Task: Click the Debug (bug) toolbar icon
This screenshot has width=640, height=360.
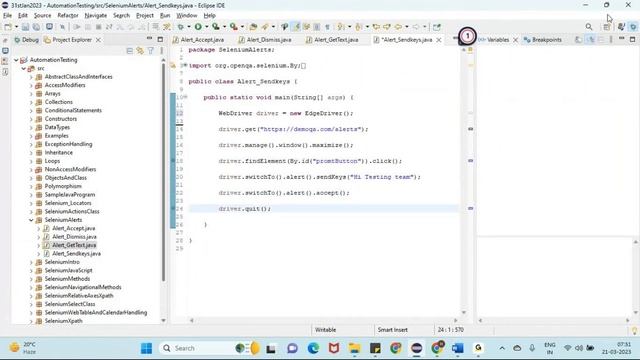Action: [x=180, y=27]
